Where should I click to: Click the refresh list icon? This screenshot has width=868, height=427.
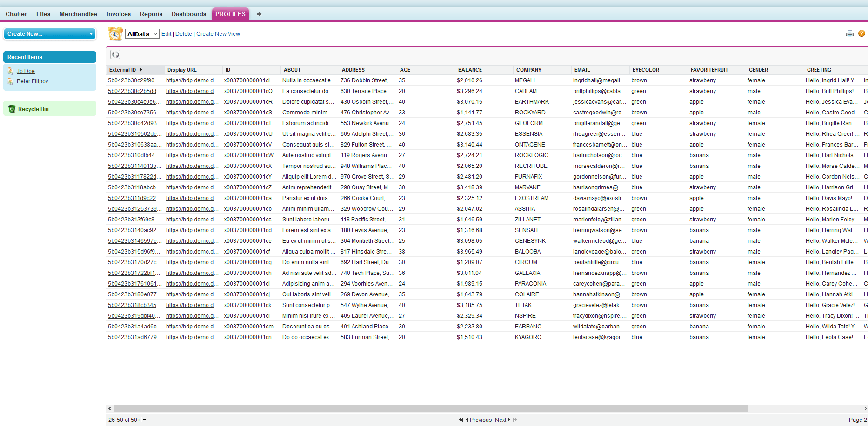(x=115, y=54)
